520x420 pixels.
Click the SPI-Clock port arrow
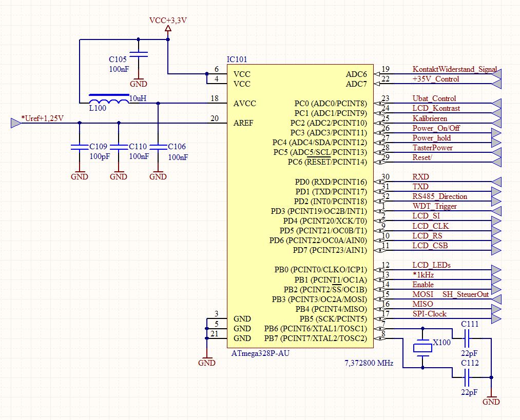click(496, 318)
